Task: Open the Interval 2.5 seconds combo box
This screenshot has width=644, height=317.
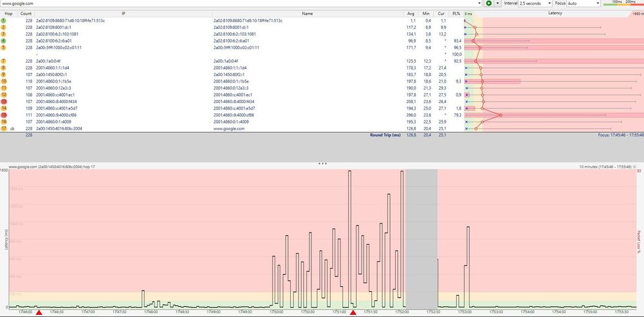Action: point(535,3)
